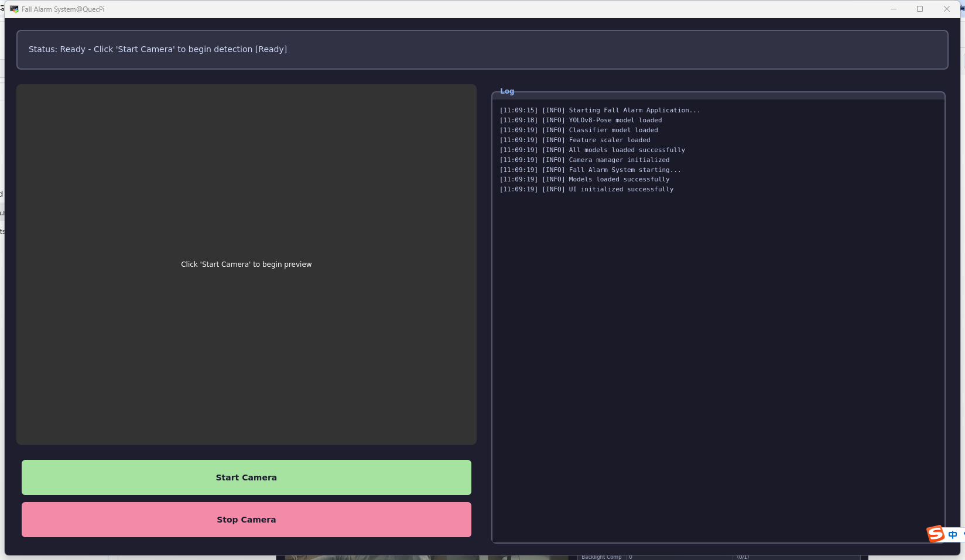Toggle the Chinese '中' input mode indicator
The height and width of the screenshot is (560, 965).
pyautogui.click(x=953, y=535)
